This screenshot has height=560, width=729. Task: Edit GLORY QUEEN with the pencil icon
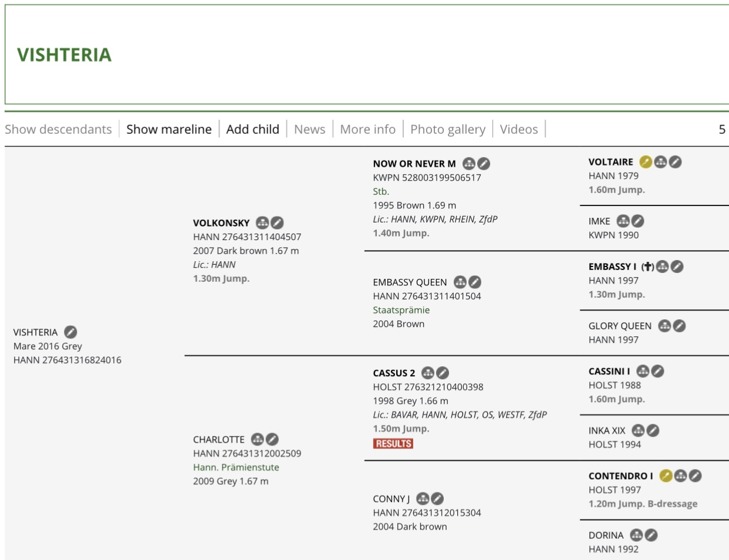click(x=679, y=326)
